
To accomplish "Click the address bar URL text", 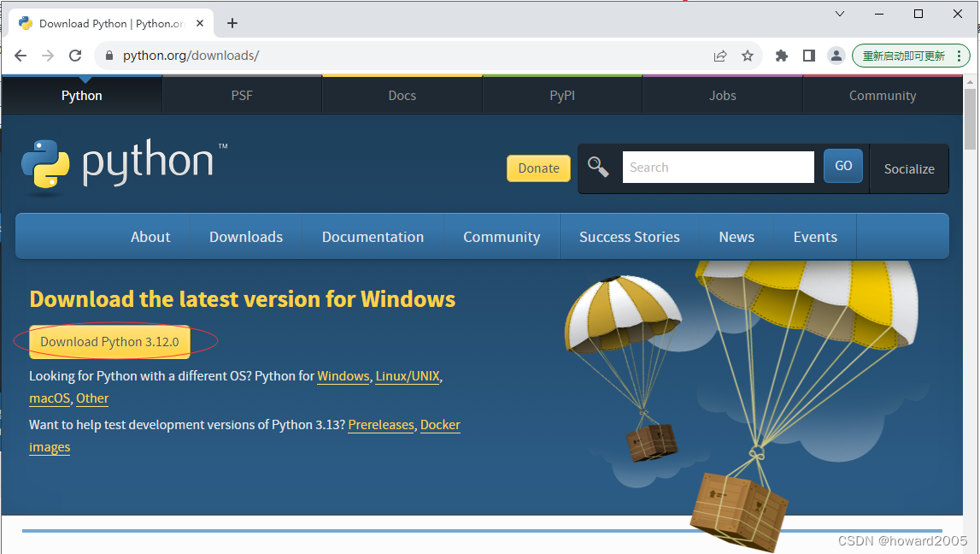I will pos(191,56).
